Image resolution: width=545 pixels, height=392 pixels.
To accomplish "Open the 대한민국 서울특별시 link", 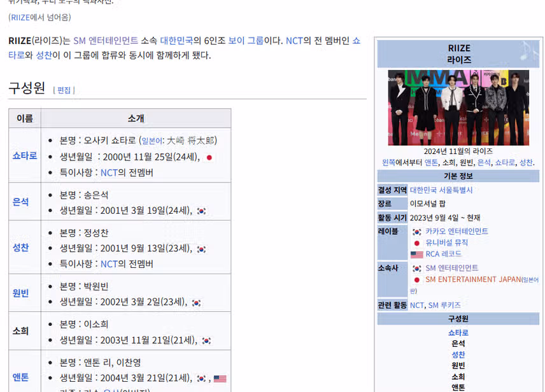I will [x=441, y=190].
